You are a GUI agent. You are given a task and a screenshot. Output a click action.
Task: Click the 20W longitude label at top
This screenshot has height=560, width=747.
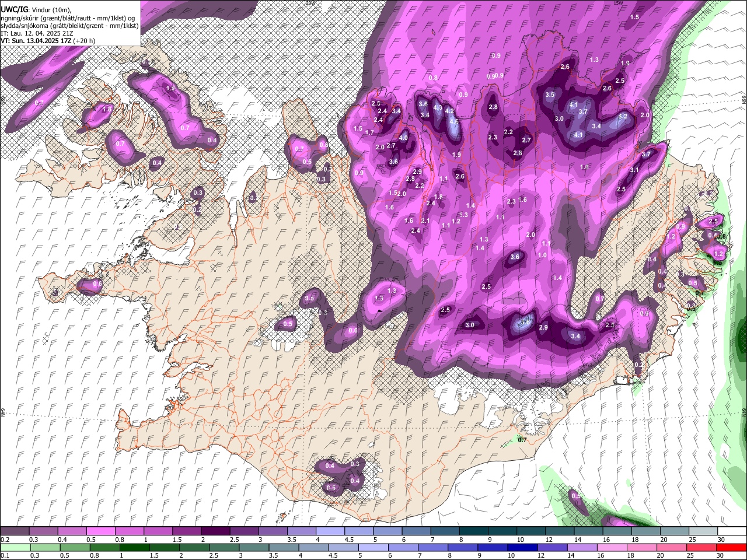click(x=310, y=3)
